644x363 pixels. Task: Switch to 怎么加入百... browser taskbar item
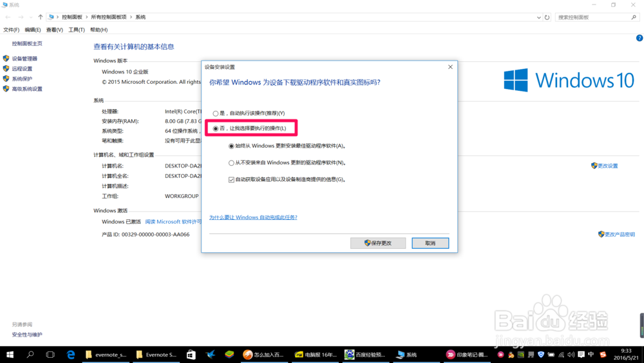click(263, 355)
